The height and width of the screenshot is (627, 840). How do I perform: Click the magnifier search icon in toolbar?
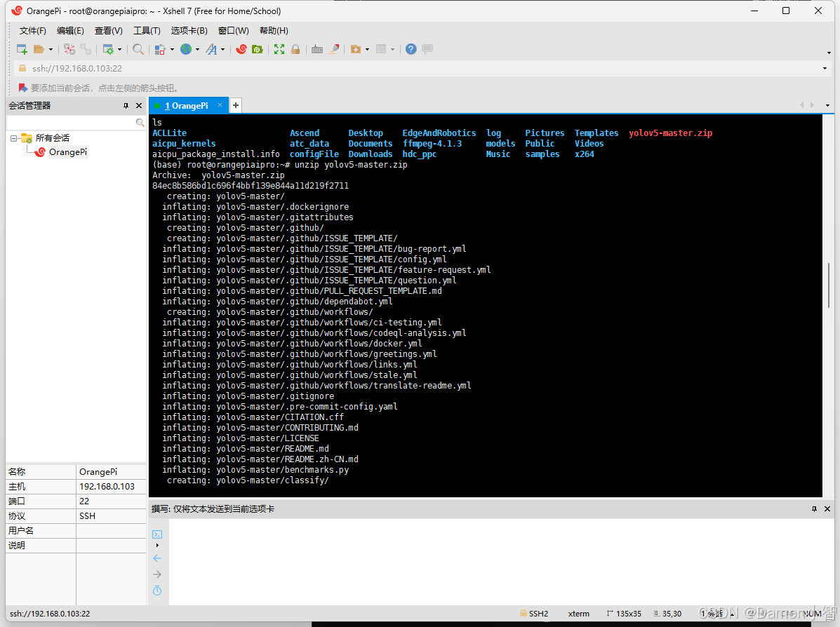point(138,49)
